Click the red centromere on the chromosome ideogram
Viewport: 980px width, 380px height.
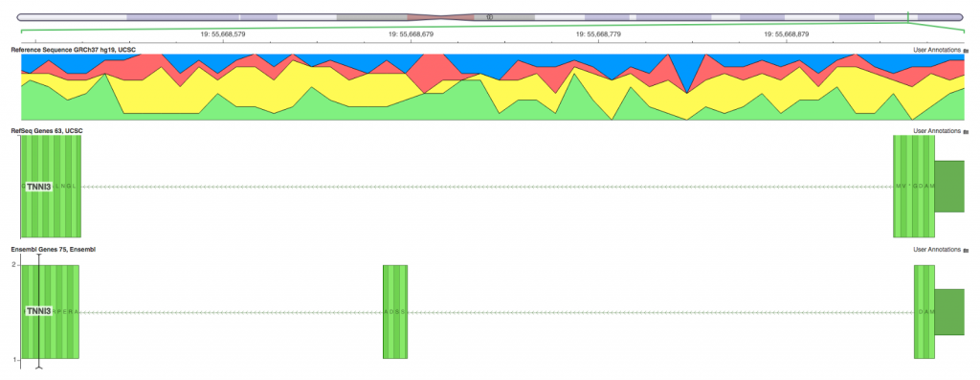[x=441, y=17]
